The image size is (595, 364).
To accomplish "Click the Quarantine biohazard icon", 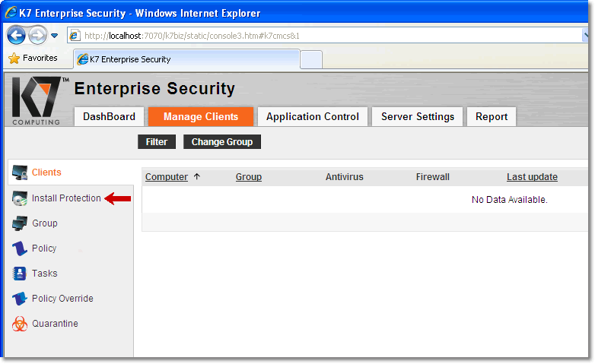I will (x=19, y=324).
